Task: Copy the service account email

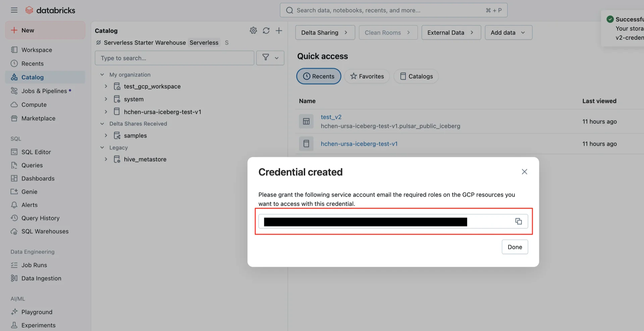Action: click(x=519, y=221)
